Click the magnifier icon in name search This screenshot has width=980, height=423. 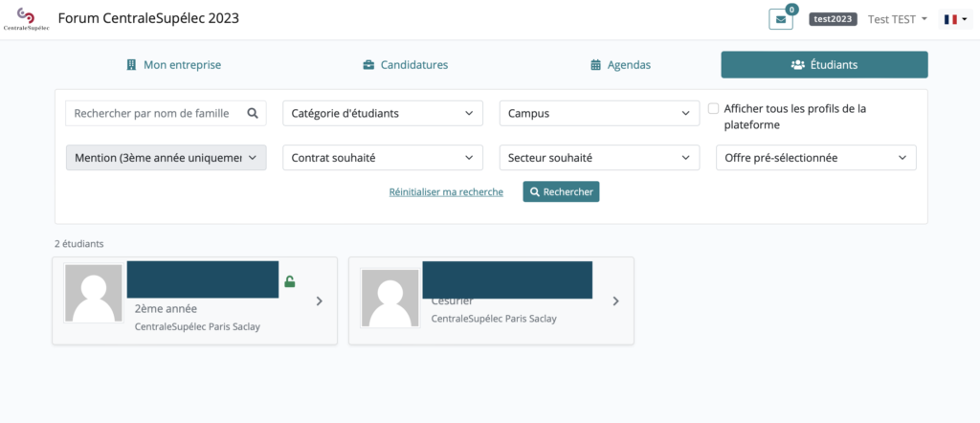click(x=253, y=113)
